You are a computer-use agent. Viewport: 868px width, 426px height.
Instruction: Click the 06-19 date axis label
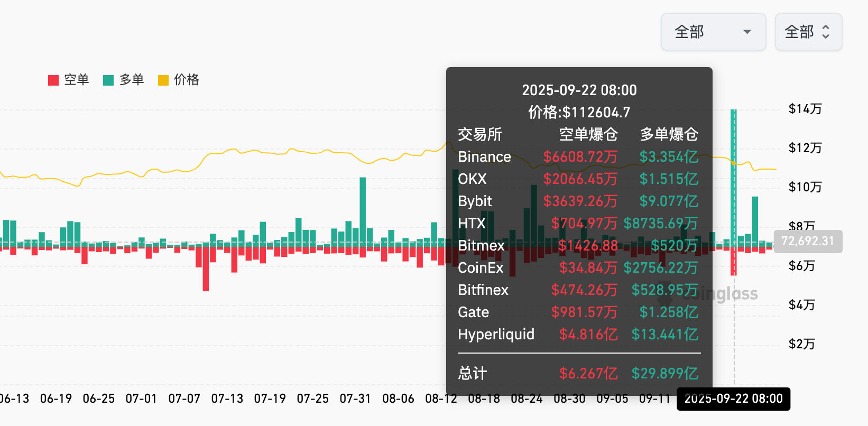[56, 399]
